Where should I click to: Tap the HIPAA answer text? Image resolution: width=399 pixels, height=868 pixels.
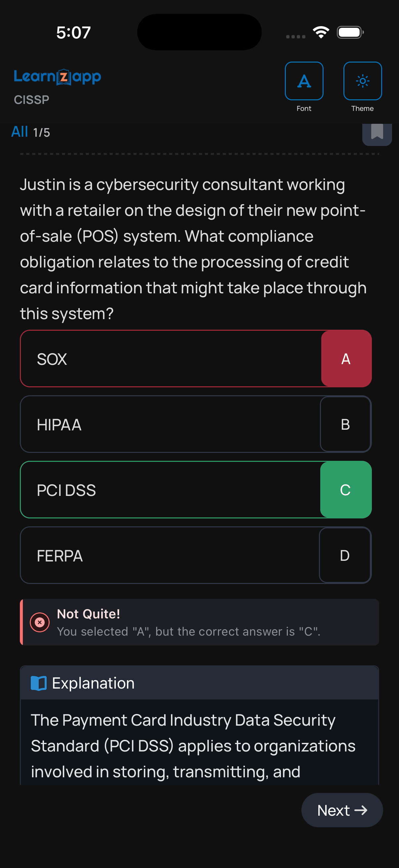click(x=59, y=424)
